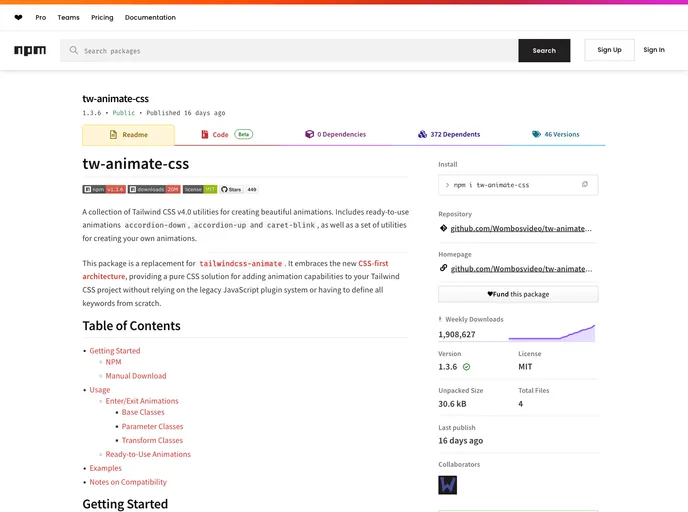688x512 pixels.
Task: Jump to Examples link
Action: tap(105, 468)
